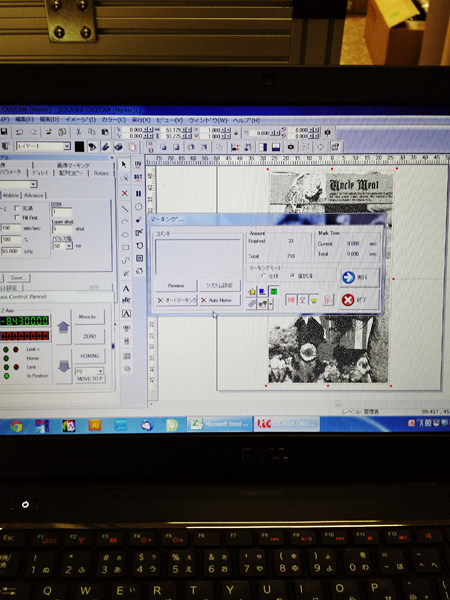Tick the checkbox above Fill First

[17, 208]
